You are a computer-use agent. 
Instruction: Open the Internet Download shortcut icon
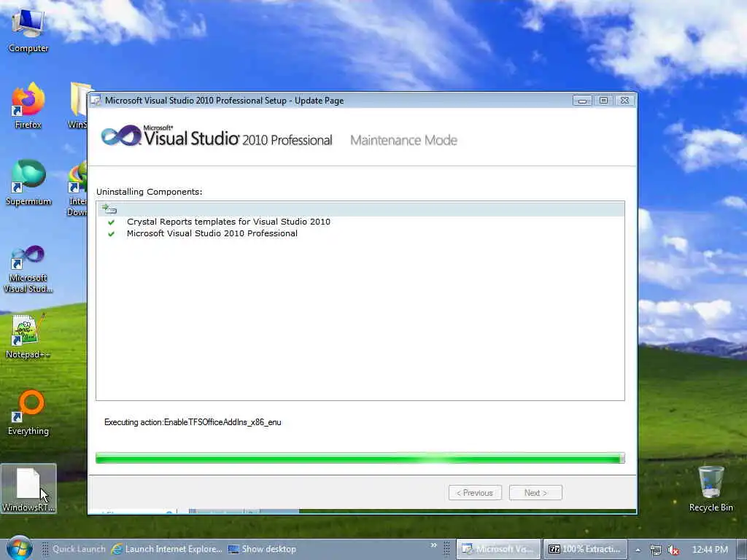[77, 189]
